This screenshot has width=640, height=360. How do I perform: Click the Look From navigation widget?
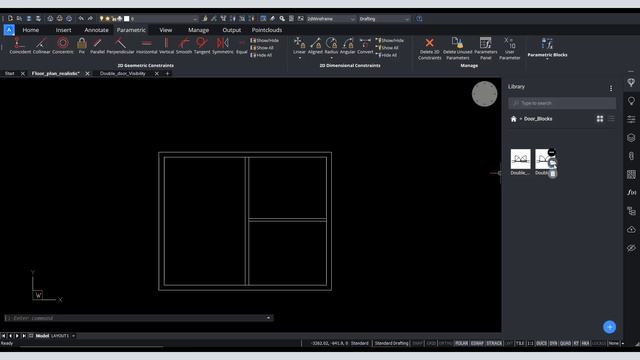click(484, 94)
